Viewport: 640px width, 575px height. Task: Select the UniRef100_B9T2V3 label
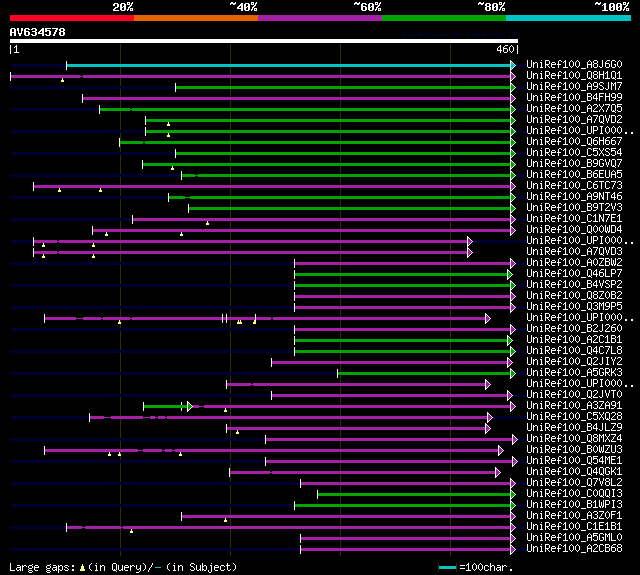point(574,208)
